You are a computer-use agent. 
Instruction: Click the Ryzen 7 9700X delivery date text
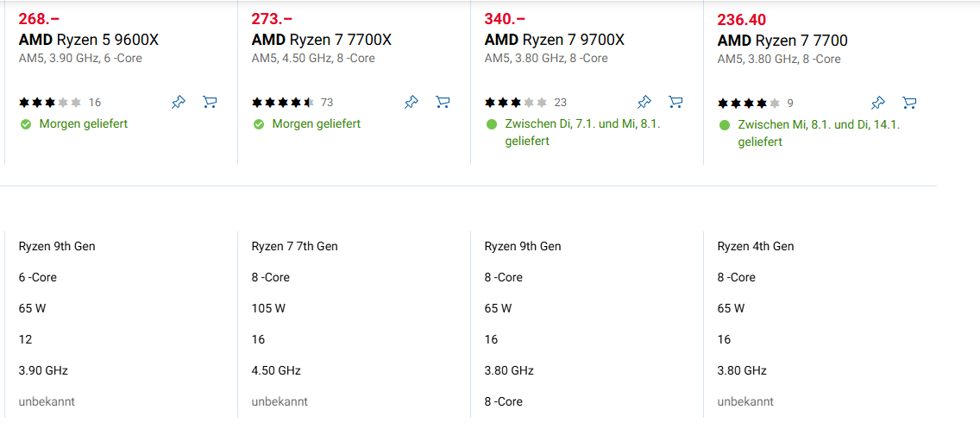click(x=582, y=132)
